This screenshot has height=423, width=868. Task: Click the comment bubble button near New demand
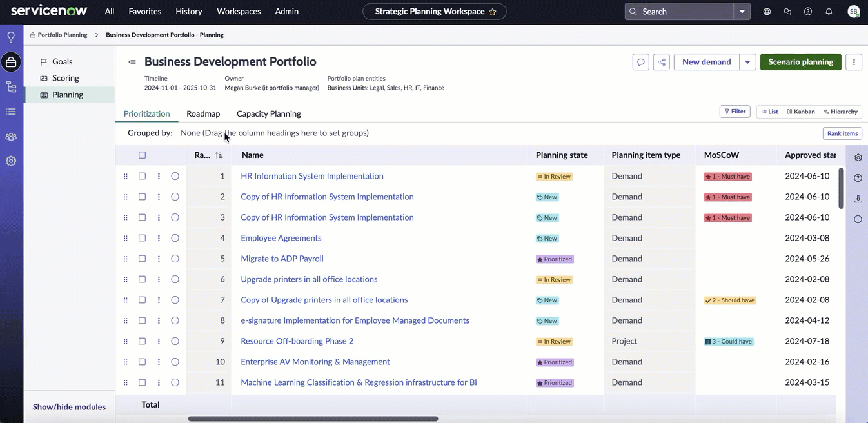coord(641,62)
